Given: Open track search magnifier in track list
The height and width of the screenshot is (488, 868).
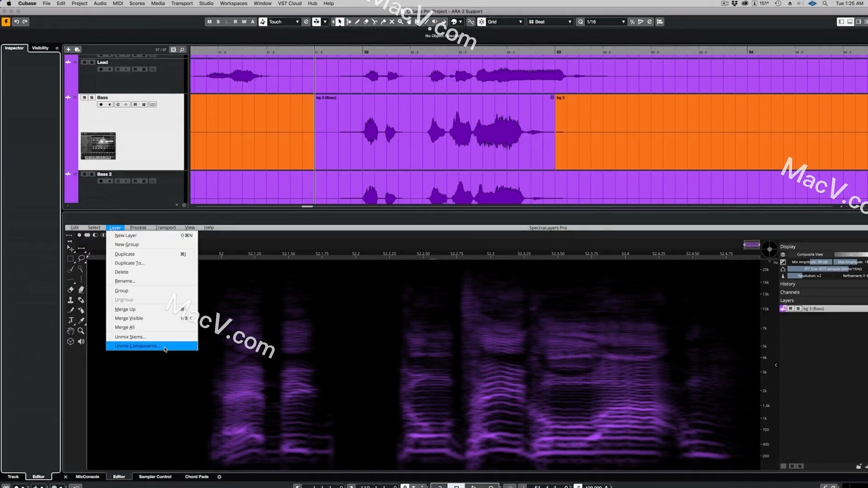Looking at the screenshot, I should pos(182,50).
